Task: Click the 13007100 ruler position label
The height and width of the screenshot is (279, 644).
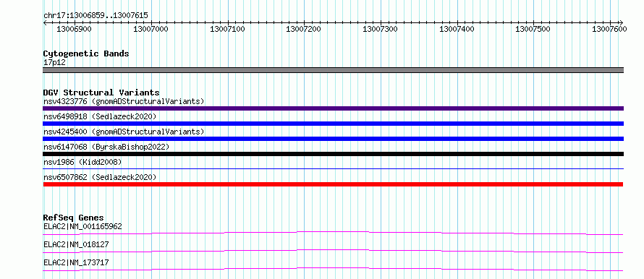Action: (x=227, y=29)
